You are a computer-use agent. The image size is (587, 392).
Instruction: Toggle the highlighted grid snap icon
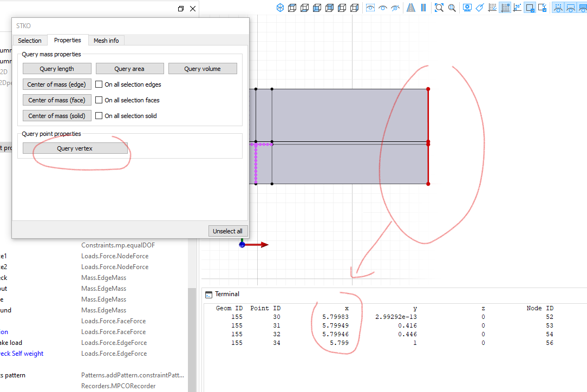pos(505,8)
